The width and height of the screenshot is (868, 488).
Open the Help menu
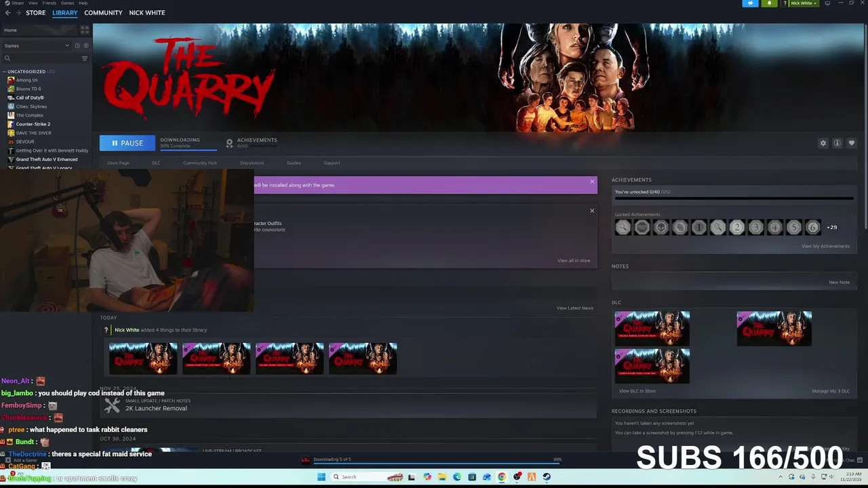click(83, 3)
